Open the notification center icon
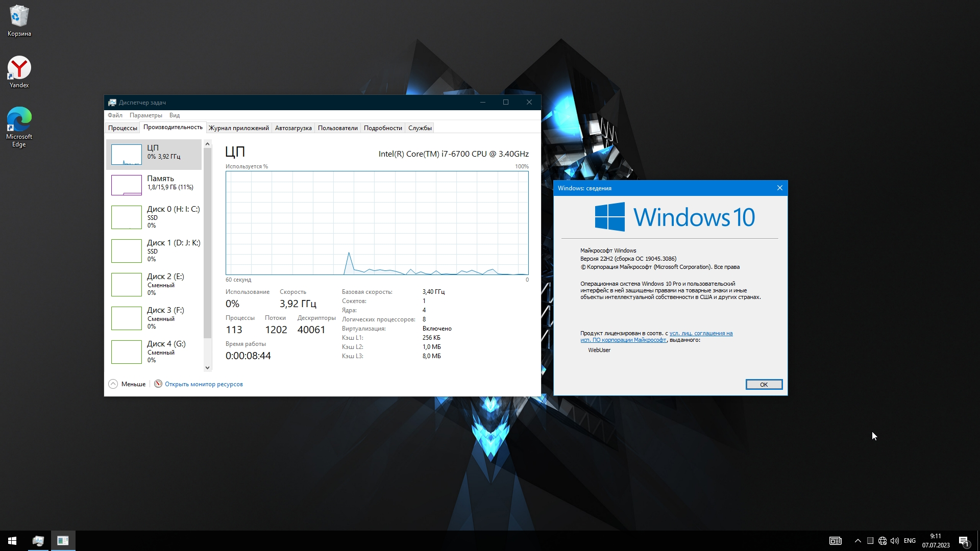The width and height of the screenshot is (980, 551). (964, 541)
